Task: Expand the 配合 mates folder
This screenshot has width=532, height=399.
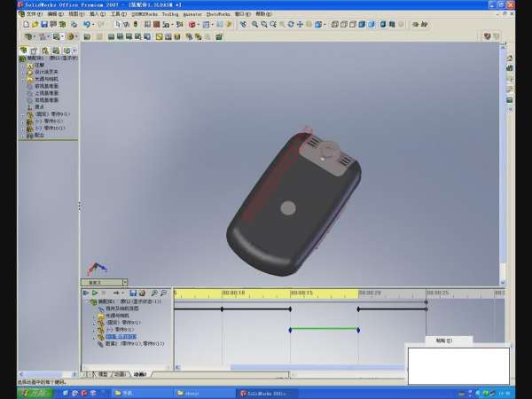Action: coord(23,136)
